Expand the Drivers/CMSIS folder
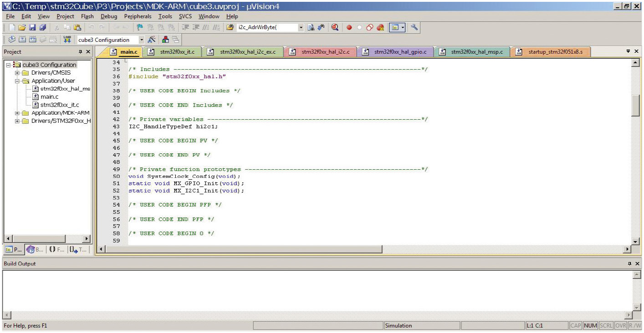This screenshot has width=644, height=333. (x=17, y=73)
